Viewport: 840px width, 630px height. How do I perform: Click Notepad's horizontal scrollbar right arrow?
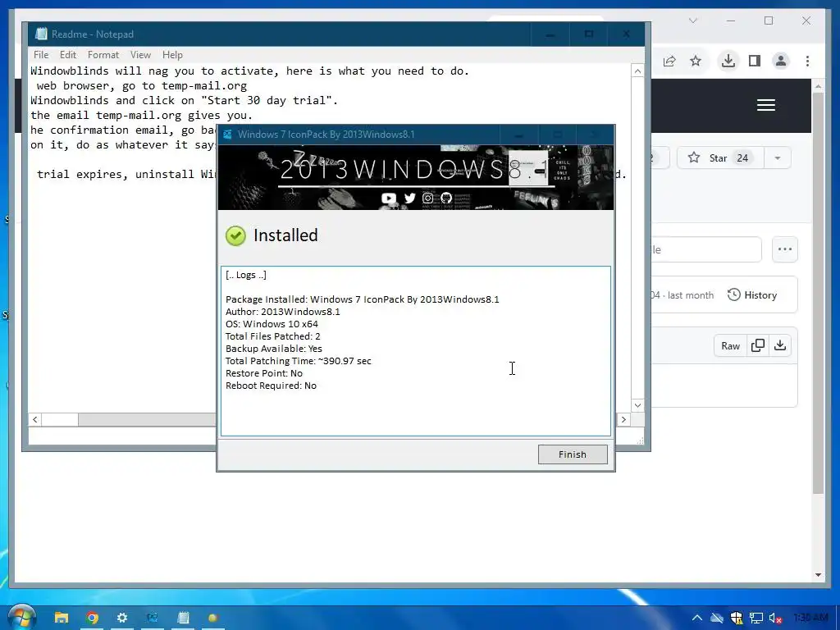[x=623, y=419]
